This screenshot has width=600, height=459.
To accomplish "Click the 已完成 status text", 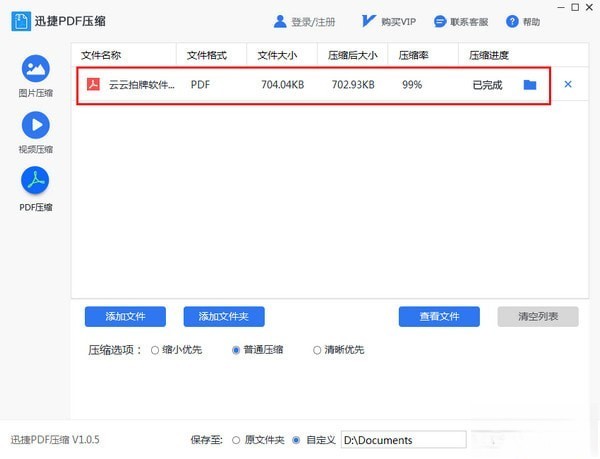I will (487, 85).
